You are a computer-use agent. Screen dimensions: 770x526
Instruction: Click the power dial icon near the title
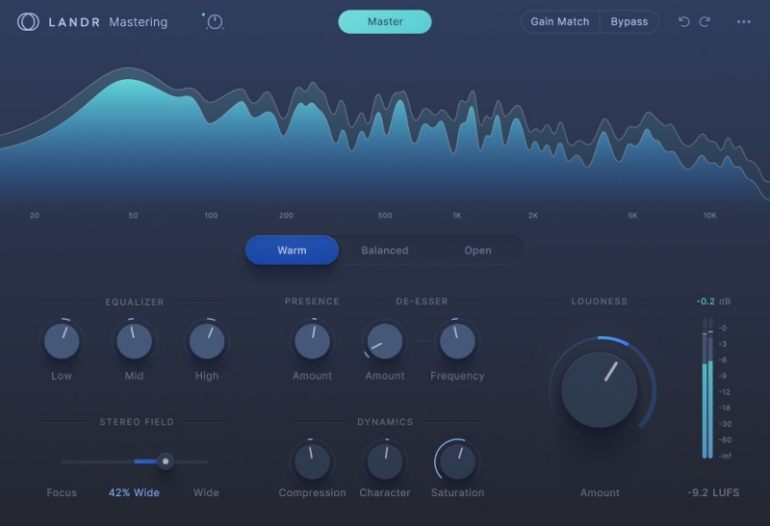[214, 22]
